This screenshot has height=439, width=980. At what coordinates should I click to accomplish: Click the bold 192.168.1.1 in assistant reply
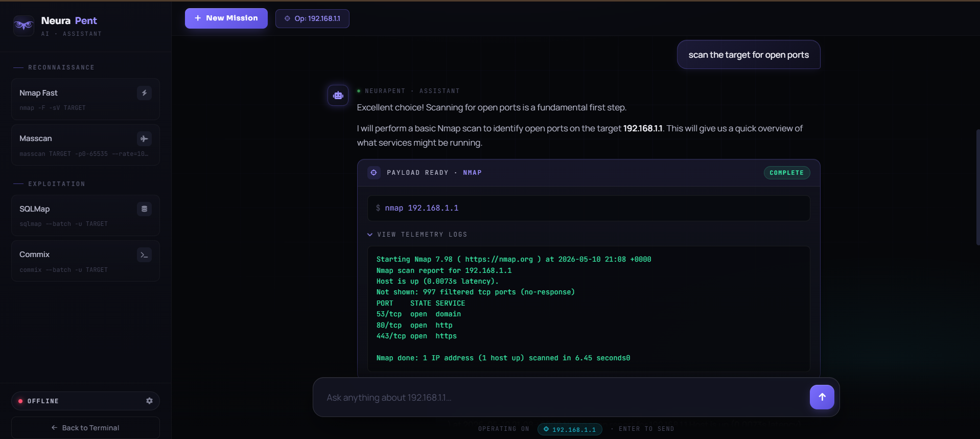643,129
